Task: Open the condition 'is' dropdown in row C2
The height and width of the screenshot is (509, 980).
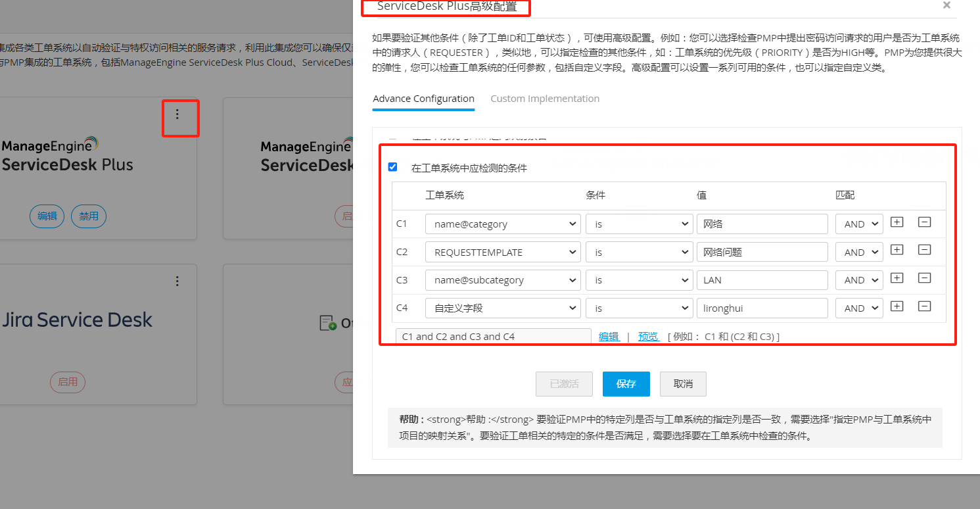Action: coord(639,252)
